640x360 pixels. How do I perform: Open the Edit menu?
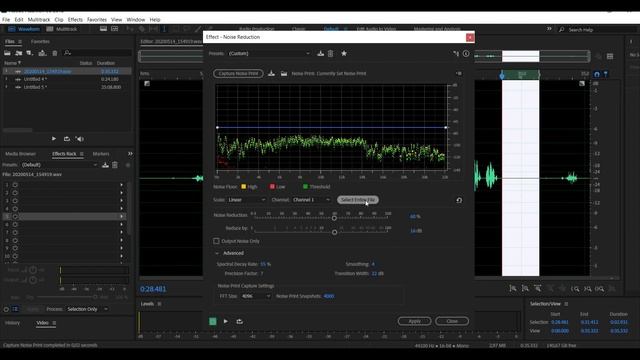point(19,20)
